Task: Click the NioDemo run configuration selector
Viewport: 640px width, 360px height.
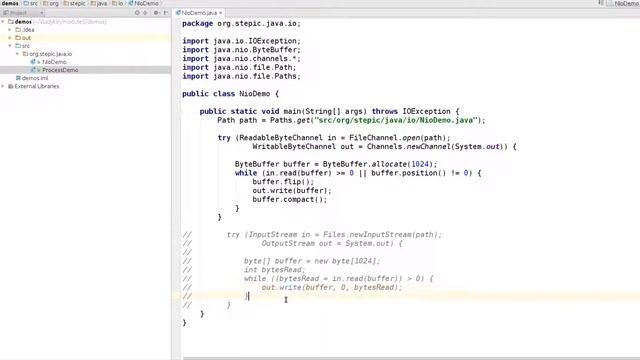Action: tap(623, 3)
